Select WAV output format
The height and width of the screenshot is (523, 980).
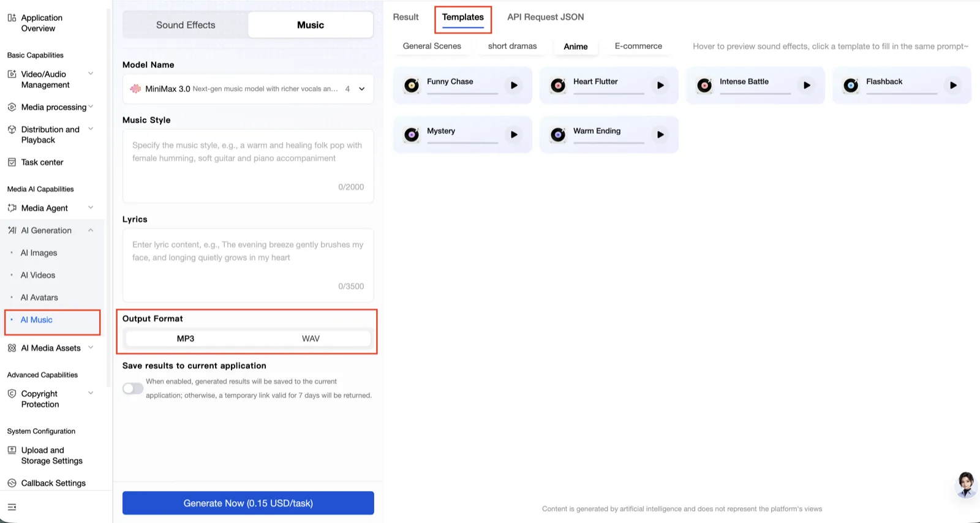tap(311, 339)
